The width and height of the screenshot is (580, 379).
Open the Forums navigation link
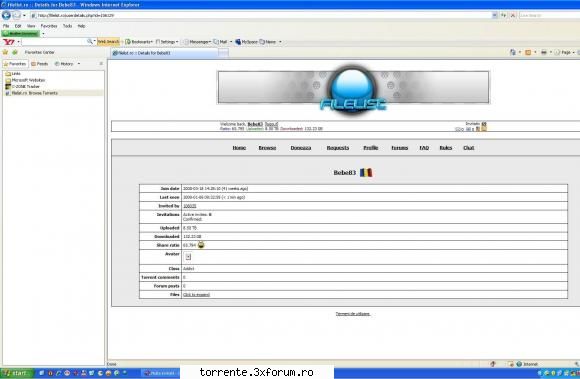399,148
